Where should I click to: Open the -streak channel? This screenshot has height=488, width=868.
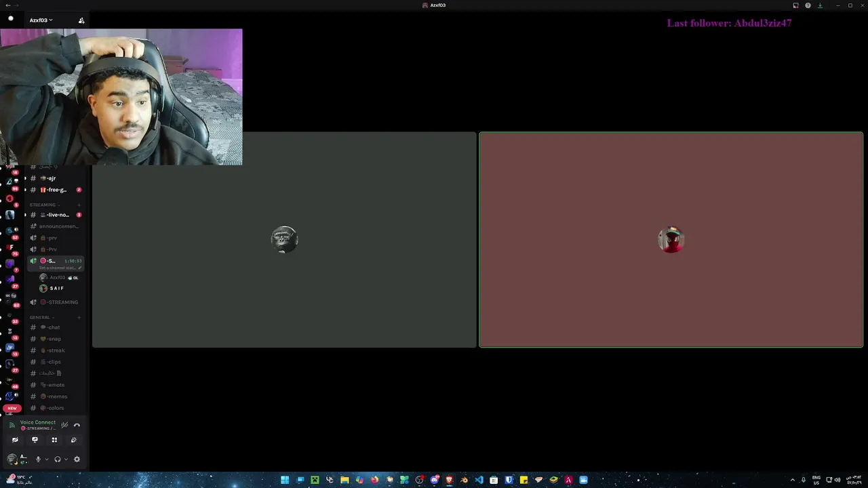(x=54, y=350)
